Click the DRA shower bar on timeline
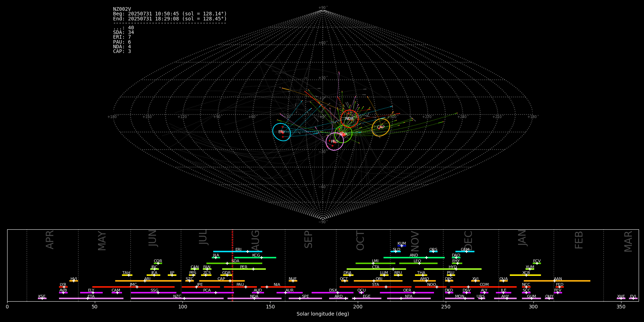Image resolution: width=644 pixels, height=322 pixels. [348, 275]
